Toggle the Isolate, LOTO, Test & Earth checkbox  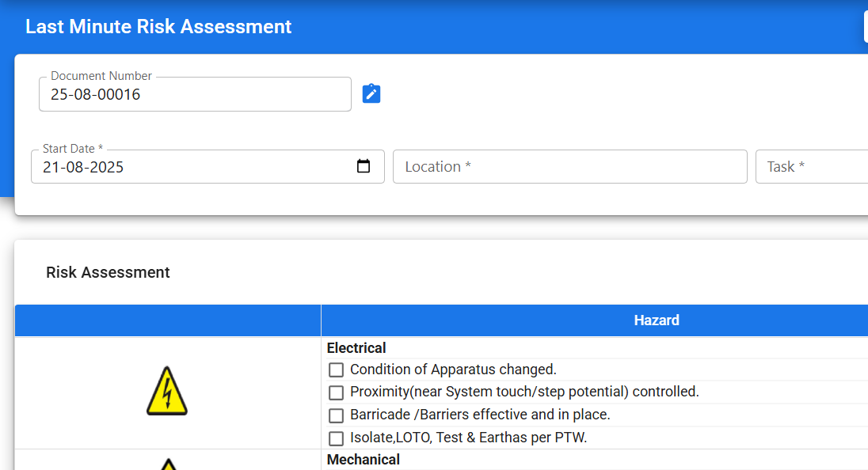(x=337, y=438)
